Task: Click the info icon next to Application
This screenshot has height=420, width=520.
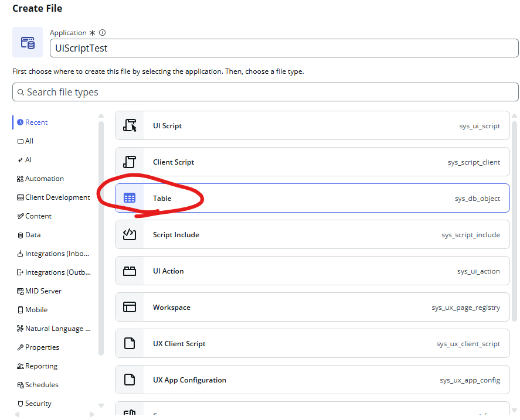Action: click(103, 32)
